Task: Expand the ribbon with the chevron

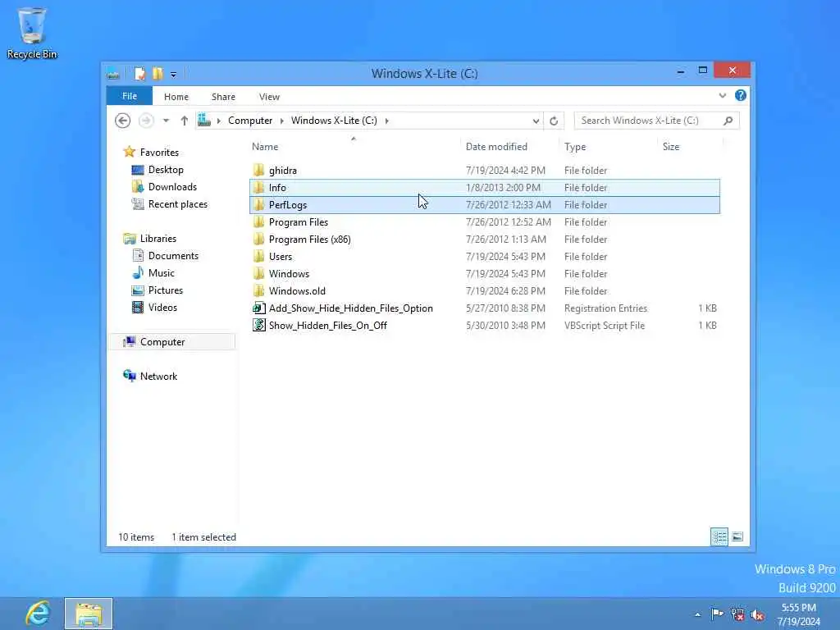Action: pos(722,95)
